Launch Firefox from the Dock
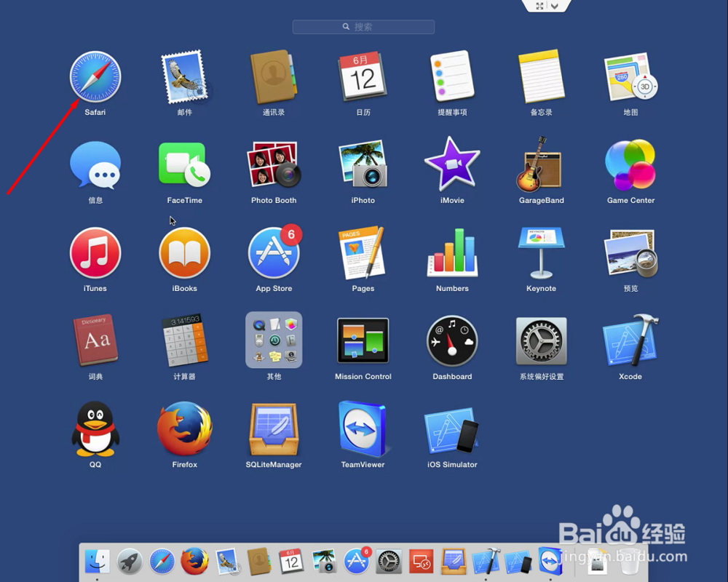Viewport: 728px width, 582px height. [194, 561]
